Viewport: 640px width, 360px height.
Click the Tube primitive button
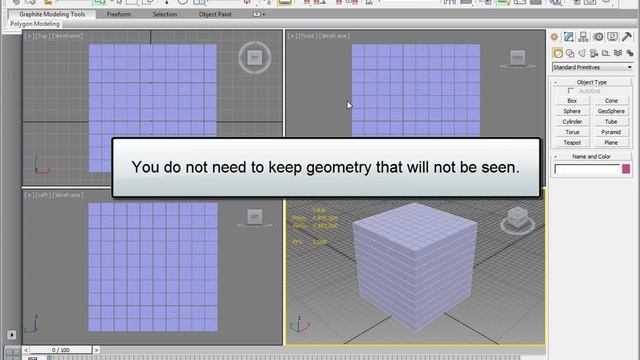coord(611,122)
